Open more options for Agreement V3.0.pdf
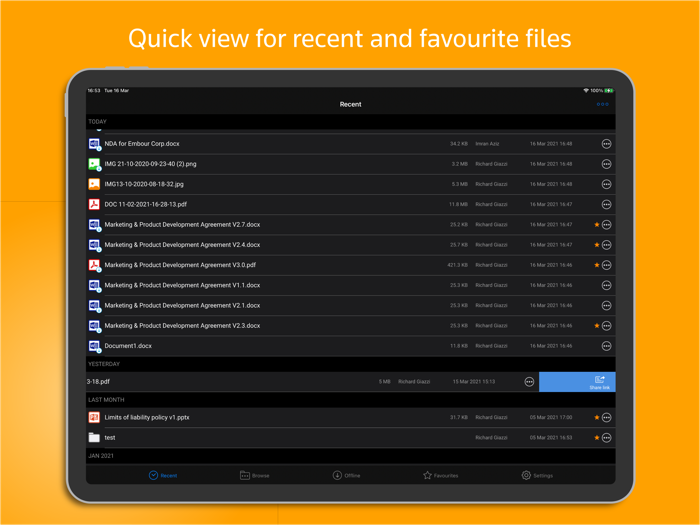Viewport: 700px width, 525px height. tap(606, 265)
